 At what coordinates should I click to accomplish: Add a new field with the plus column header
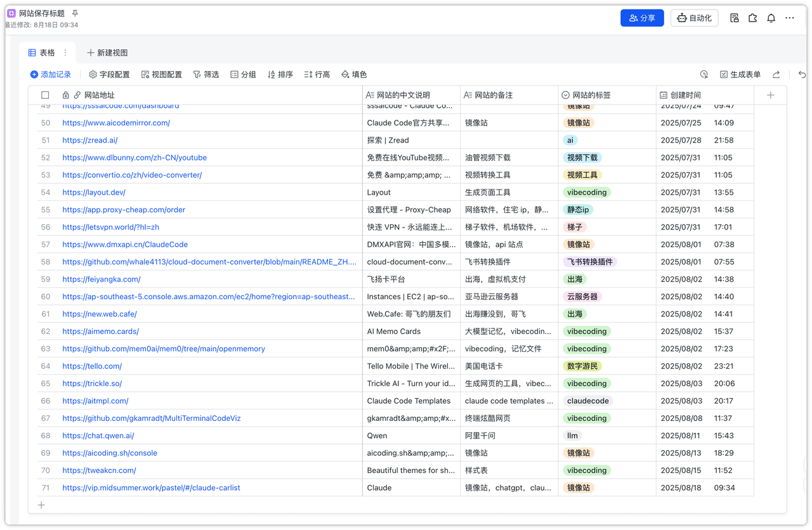point(770,95)
